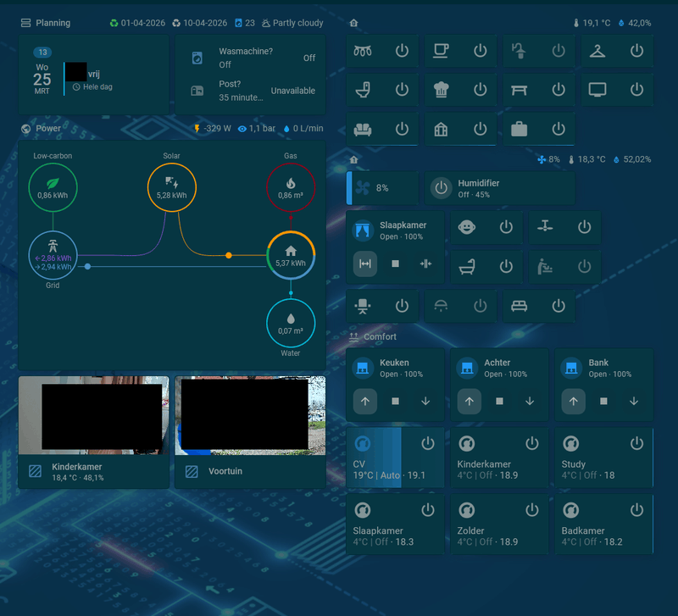
Task: Click the Partly cloudy weather chip
Action: click(292, 23)
